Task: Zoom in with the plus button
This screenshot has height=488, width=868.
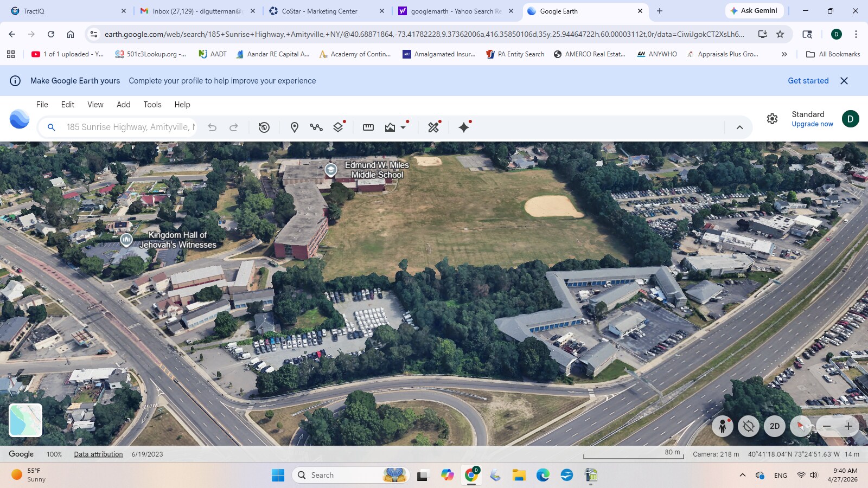Action: (848, 426)
